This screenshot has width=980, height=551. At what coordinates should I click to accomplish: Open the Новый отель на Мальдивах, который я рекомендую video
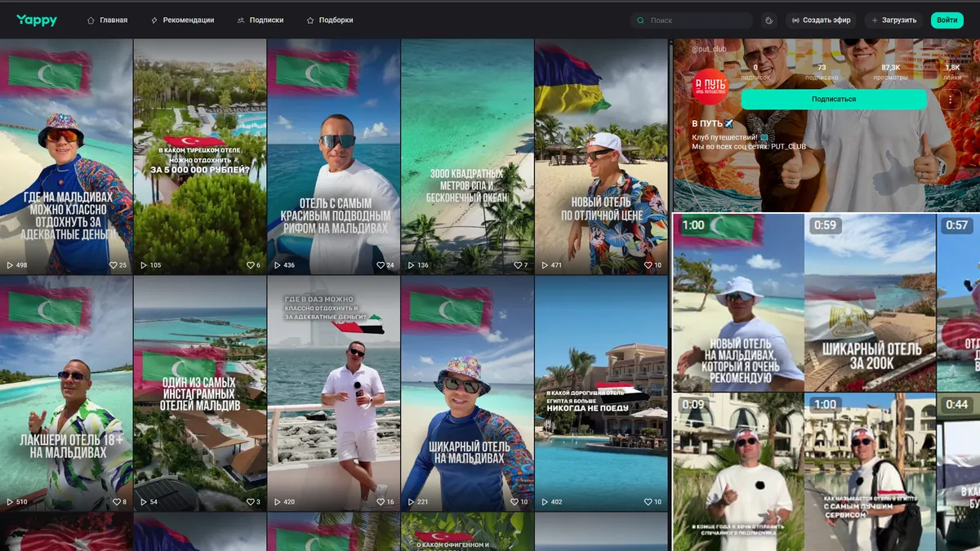tap(738, 303)
